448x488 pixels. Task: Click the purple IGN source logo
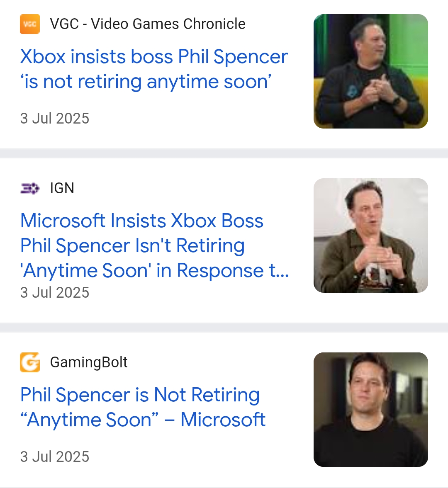pos(30,188)
